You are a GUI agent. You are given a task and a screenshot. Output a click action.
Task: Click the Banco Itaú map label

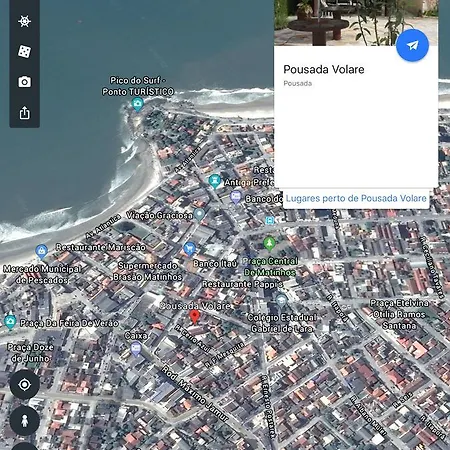[215, 264]
